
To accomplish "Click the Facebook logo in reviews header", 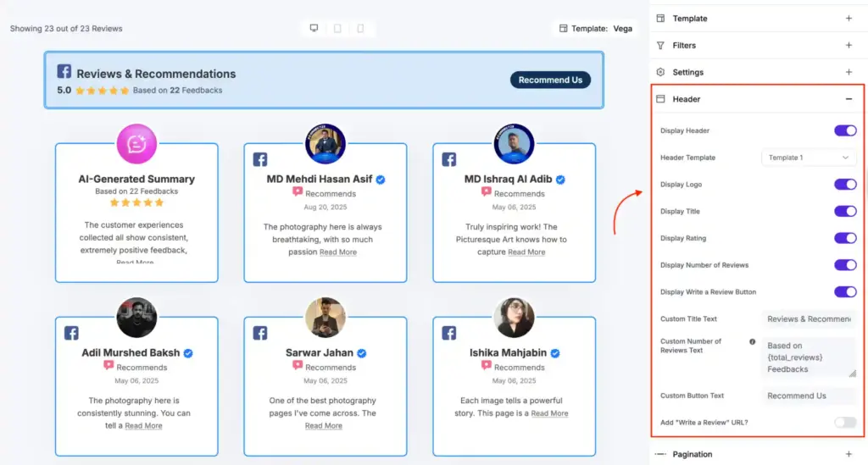I will click(64, 71).
